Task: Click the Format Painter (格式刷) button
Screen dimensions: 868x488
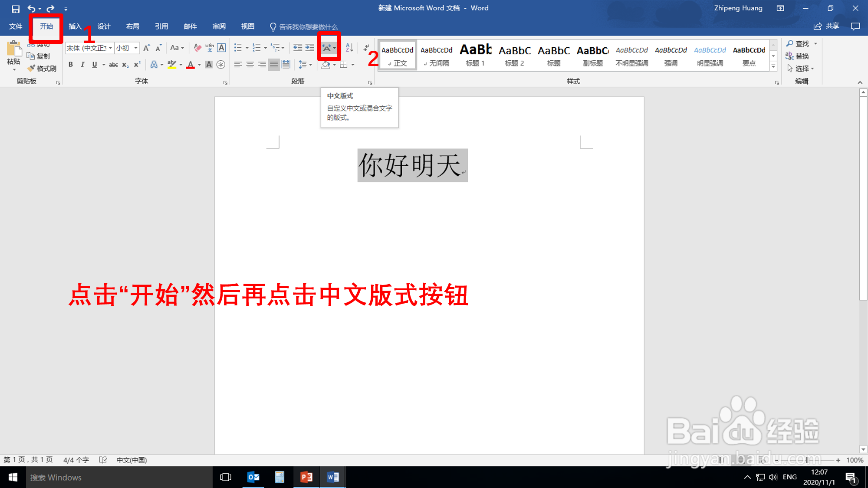Action: (42, 69)
